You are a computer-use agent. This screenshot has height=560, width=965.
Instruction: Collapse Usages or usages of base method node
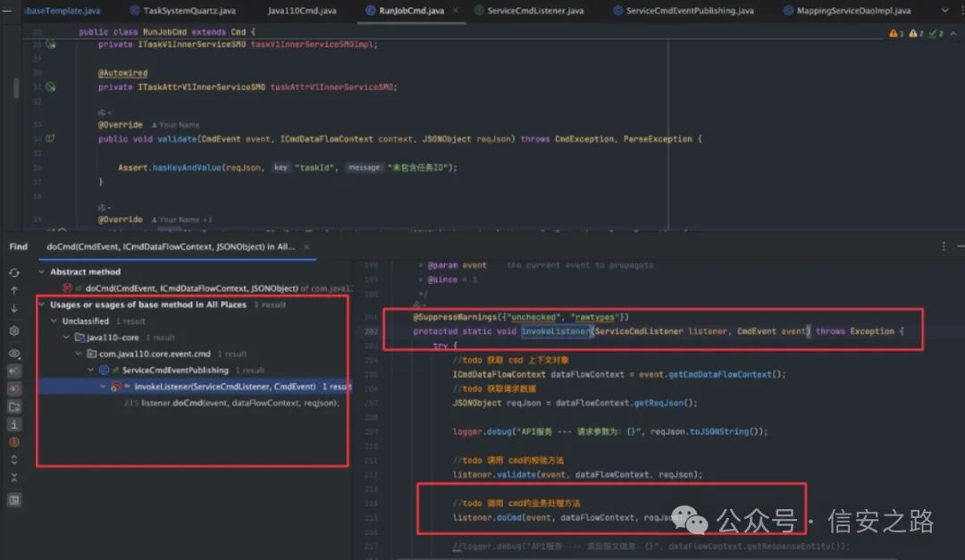point(41,304)
